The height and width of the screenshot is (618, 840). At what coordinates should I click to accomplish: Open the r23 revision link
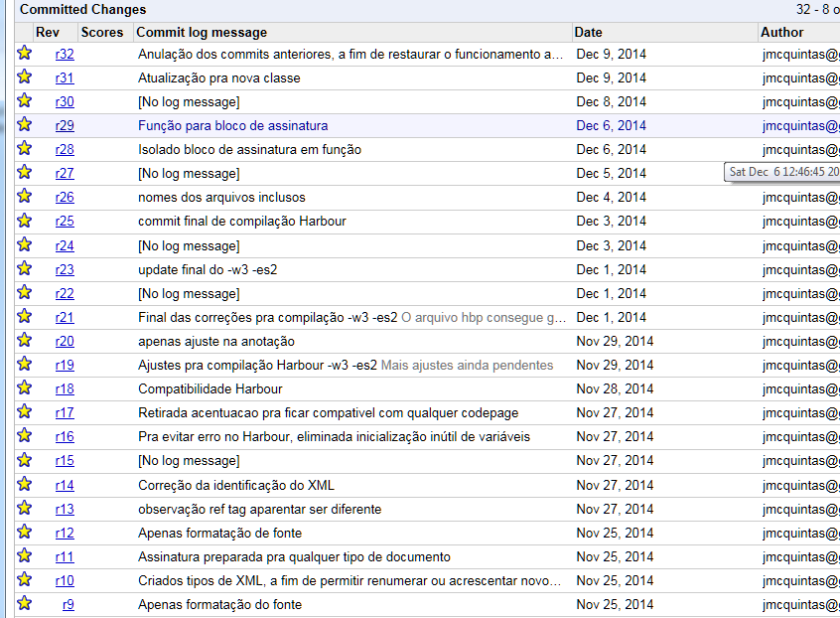tap(65, 269)
